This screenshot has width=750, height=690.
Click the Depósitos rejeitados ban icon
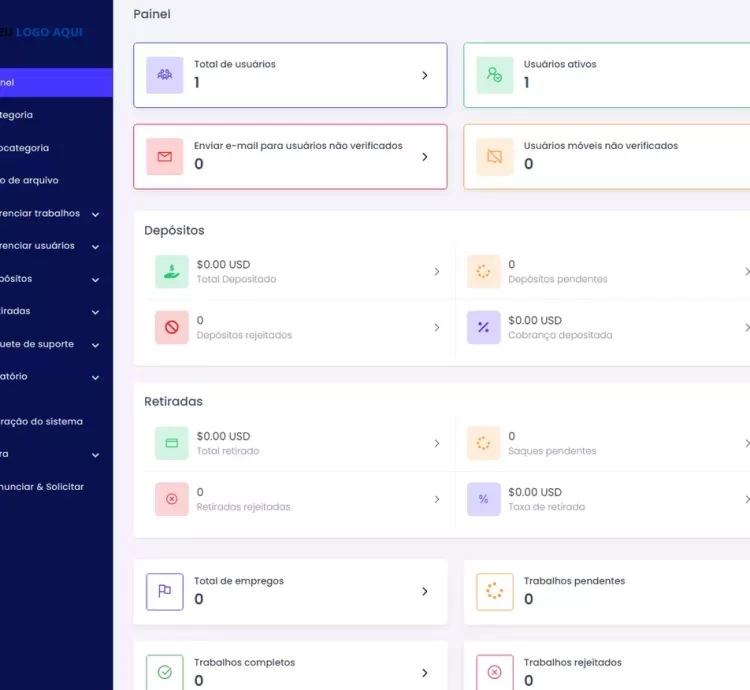(171, 327)
